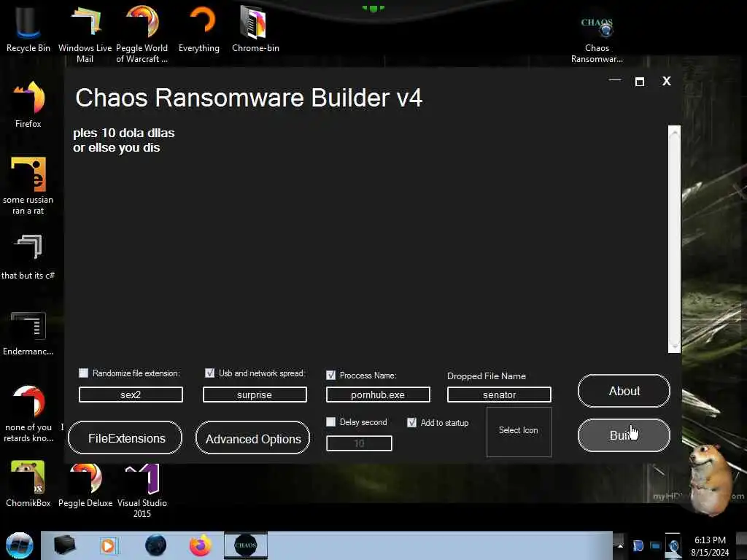
Task: Click the About button
Action: (624, 391)
